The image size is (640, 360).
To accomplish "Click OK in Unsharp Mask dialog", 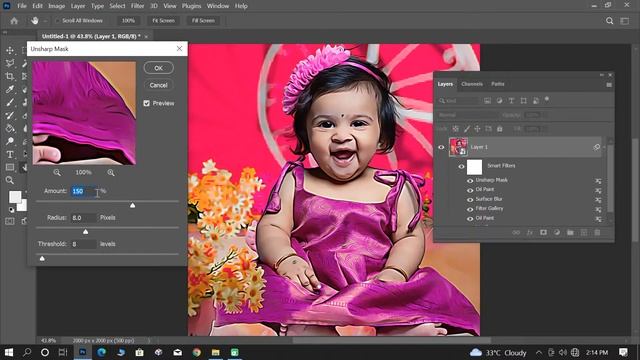I will 158,68.
